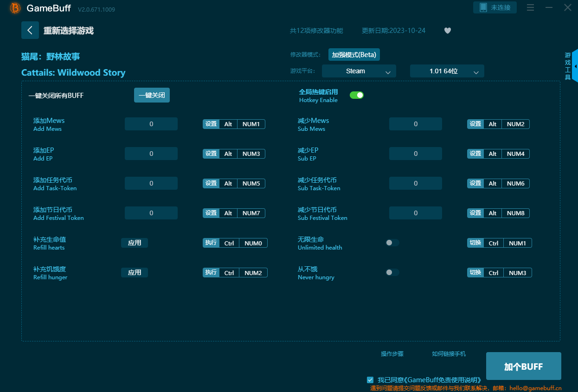Viewport: 578px width, 392px height.
Task: Toggle Unlimited health switch
Action: pyautogui.click(x=392, y=243)
